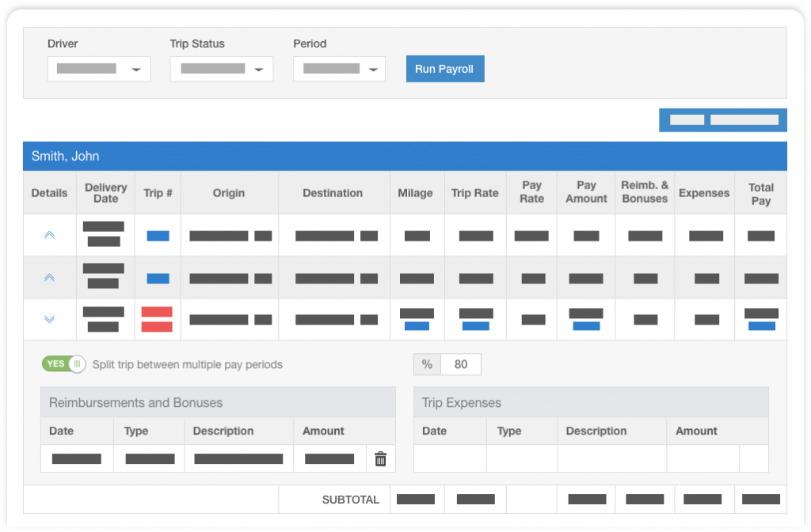Click the Expenses column header

click(704, 193)
